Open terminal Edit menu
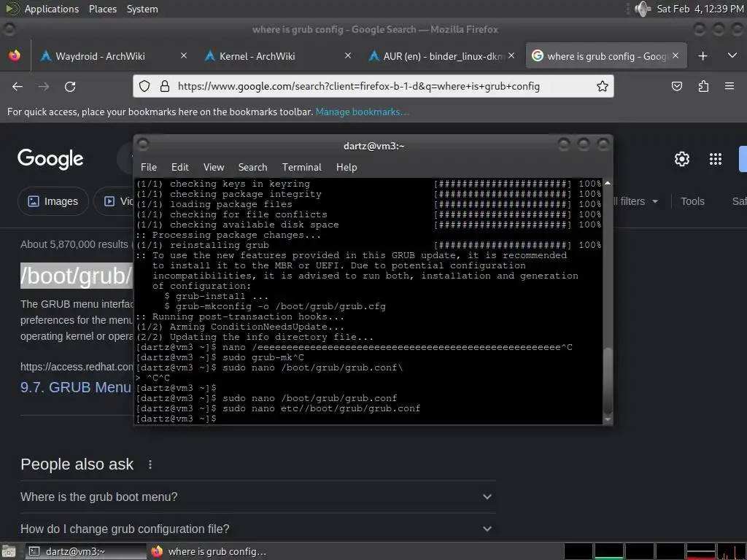 coord(179,167)
